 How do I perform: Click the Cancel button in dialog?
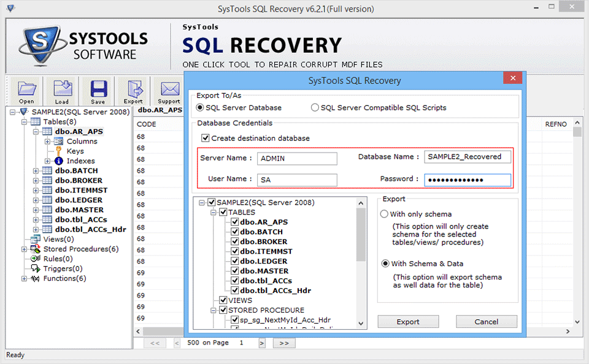(486, 322)
